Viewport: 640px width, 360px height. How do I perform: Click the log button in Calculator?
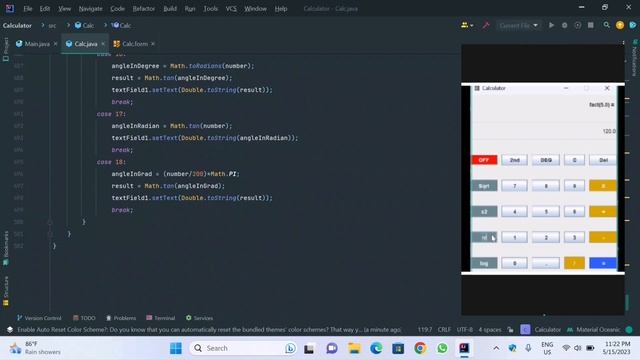coord(484,263)
